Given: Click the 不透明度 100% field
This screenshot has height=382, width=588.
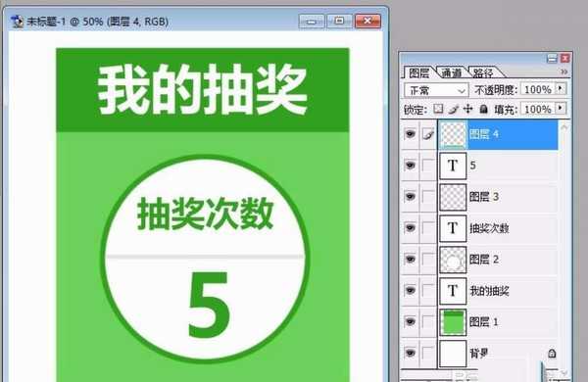Looking at the screenshot, I should coord(538,89).
